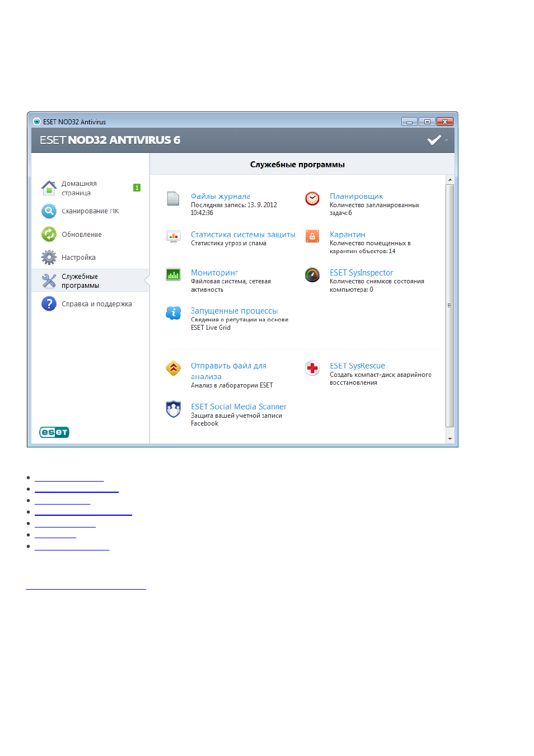Open Отправить файл для анализа link

(x=228, y=371)
